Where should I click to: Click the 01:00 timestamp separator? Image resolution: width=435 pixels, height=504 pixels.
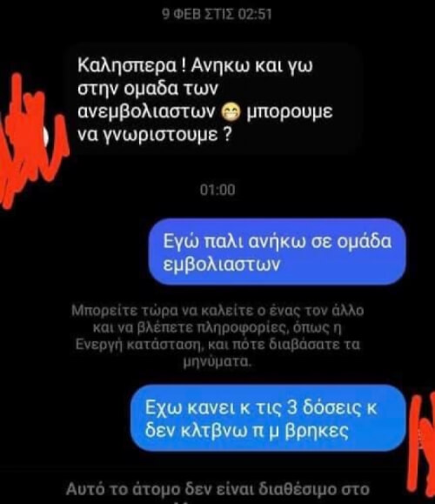pos(217,190)
